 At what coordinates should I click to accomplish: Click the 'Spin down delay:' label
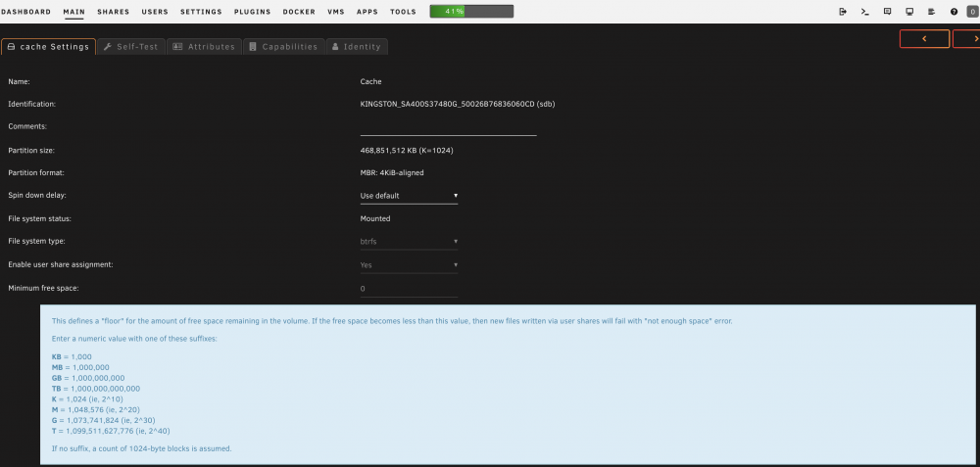click(x=37, y=196)
